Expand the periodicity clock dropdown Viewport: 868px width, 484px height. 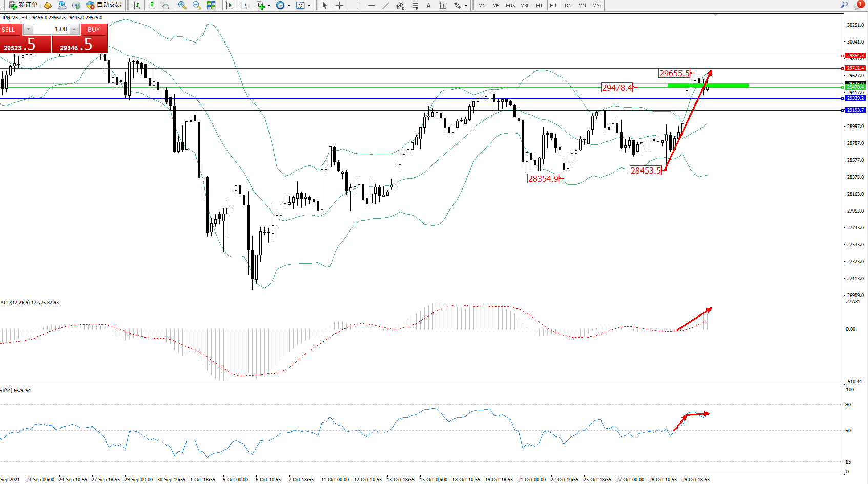tap(290, 6)
